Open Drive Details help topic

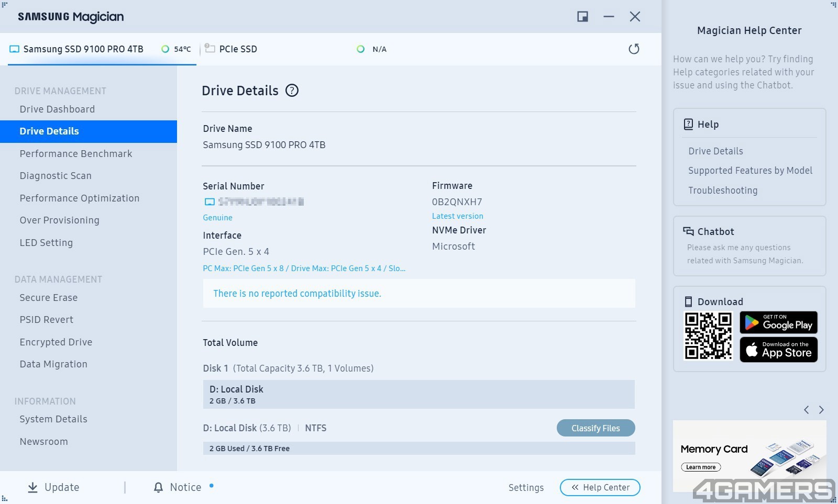[715, 151]
